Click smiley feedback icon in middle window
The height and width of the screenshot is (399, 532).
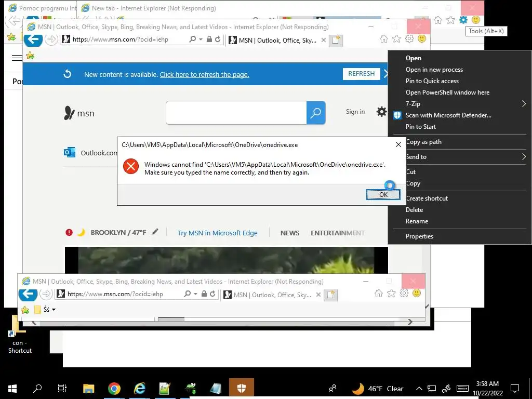pos(422,39)
